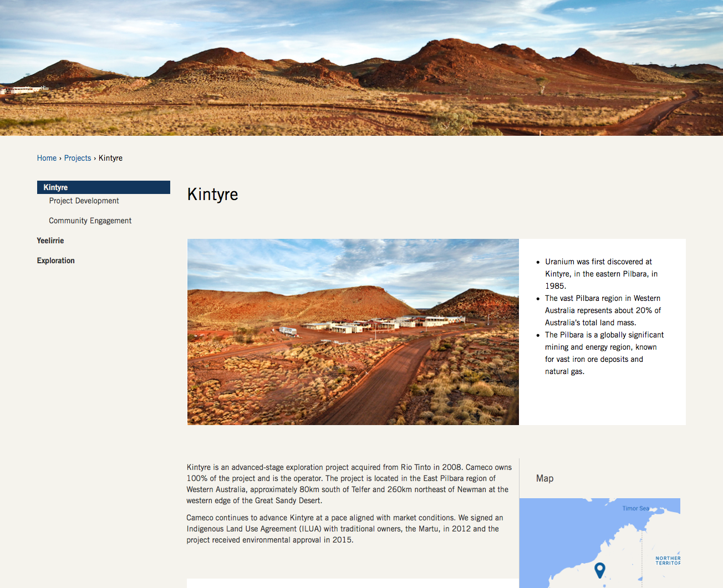Click the Map section heading

[x=544, y=478]
